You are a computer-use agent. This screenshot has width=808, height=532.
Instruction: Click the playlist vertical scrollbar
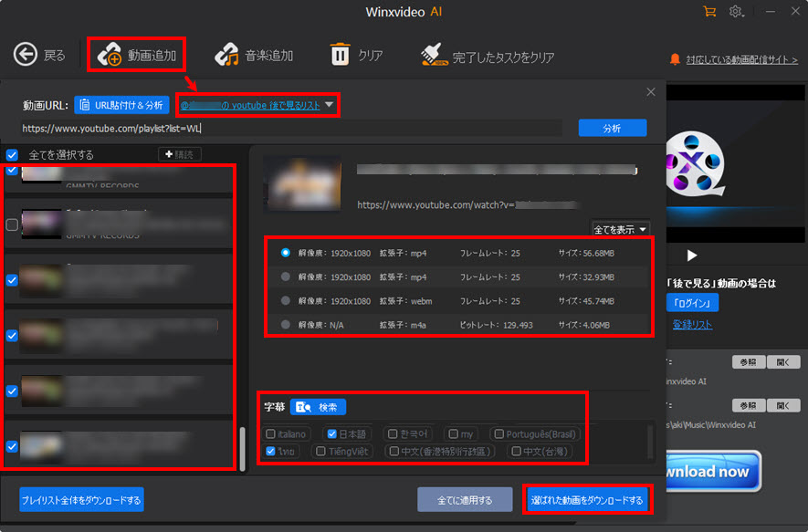click(x=242, y=448)
